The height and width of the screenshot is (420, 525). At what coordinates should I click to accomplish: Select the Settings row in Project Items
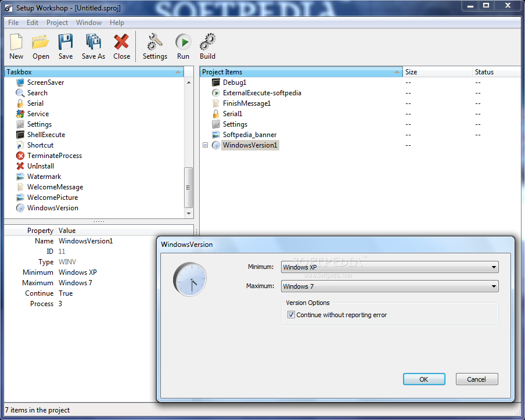[235, 124]
